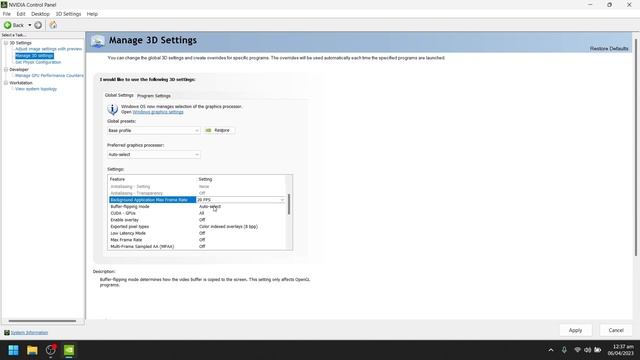Open Windows Start menu
Image resolution: width=640 pixels, height=360 pixels.
(x=13, y=350)
